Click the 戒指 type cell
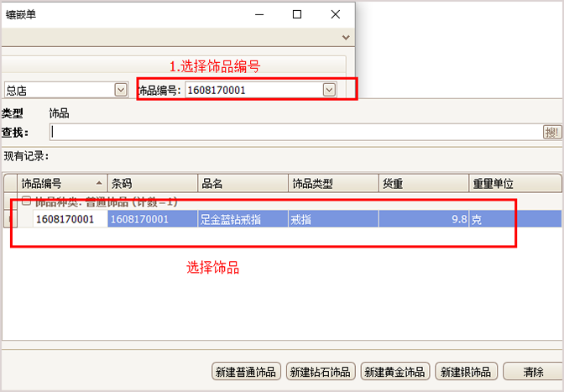 [333, 219]
